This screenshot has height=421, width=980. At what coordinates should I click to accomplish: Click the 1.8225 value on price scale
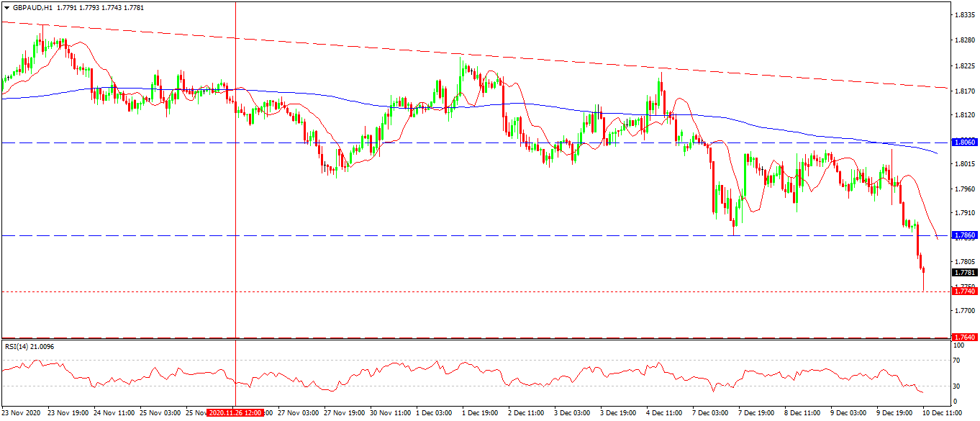[963, 65]
